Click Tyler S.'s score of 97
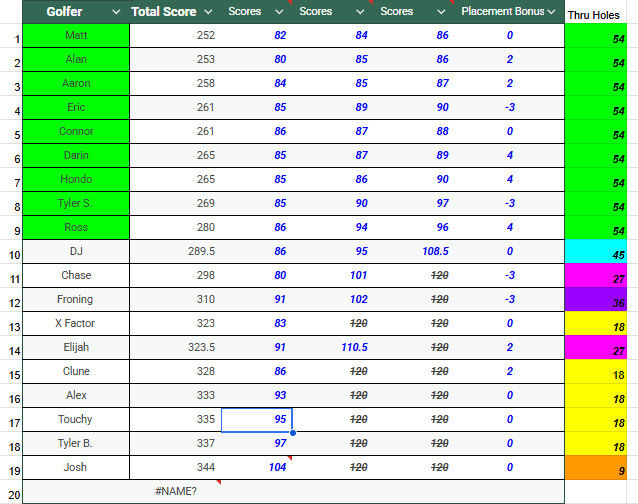The image size is (638, 504). click(414, 203)
